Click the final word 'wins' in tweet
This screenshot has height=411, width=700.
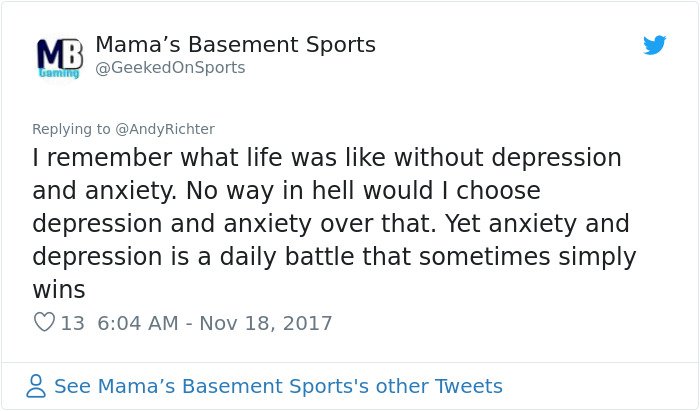coord(58,290)
